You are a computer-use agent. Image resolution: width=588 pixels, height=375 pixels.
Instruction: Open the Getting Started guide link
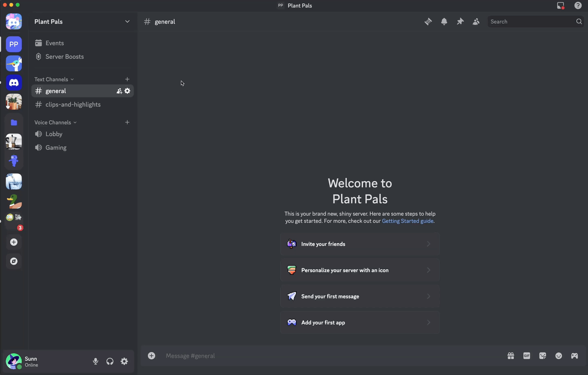tap(407, 221)
